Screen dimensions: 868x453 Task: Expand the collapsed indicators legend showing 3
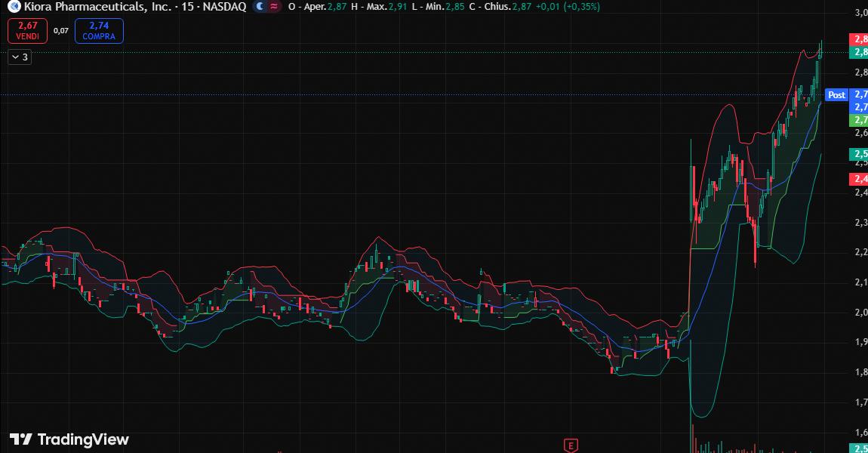point(20,57)
